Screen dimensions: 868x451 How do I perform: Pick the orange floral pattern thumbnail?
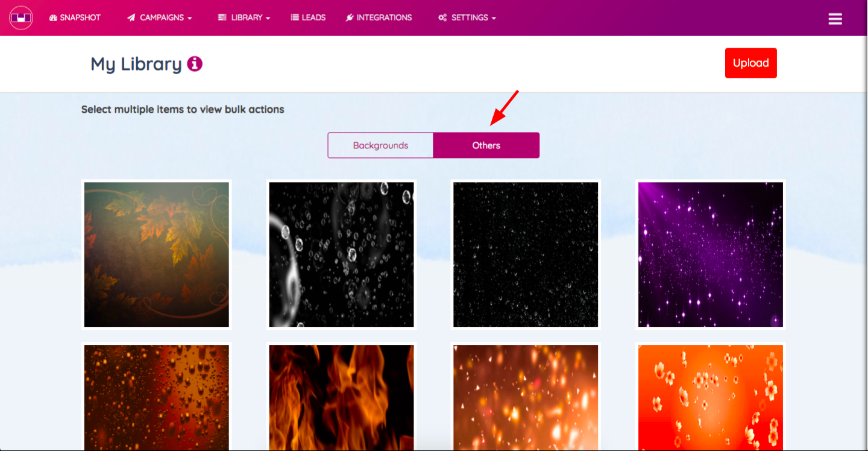click(711, 397)
